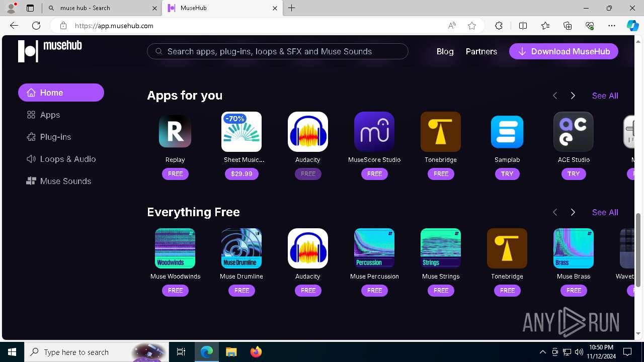644x362 pixels.
Task: Click FREE under Muse Strings
Action: coord(441,291)
